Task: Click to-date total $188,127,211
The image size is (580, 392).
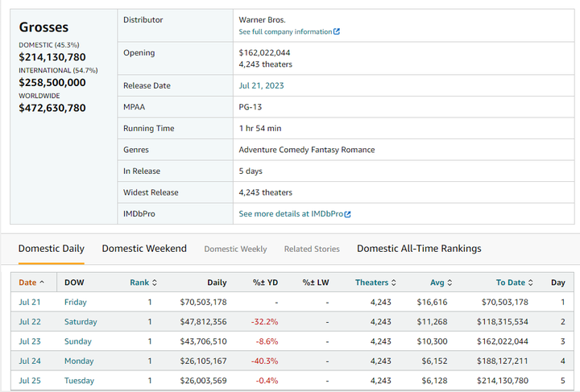Action: pos(503,361)
